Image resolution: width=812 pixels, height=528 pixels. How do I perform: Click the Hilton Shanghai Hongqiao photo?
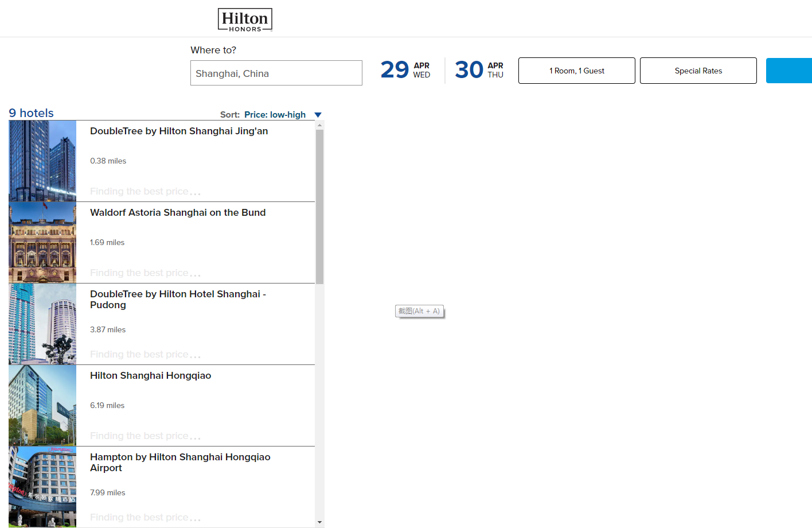pos(42,405)
